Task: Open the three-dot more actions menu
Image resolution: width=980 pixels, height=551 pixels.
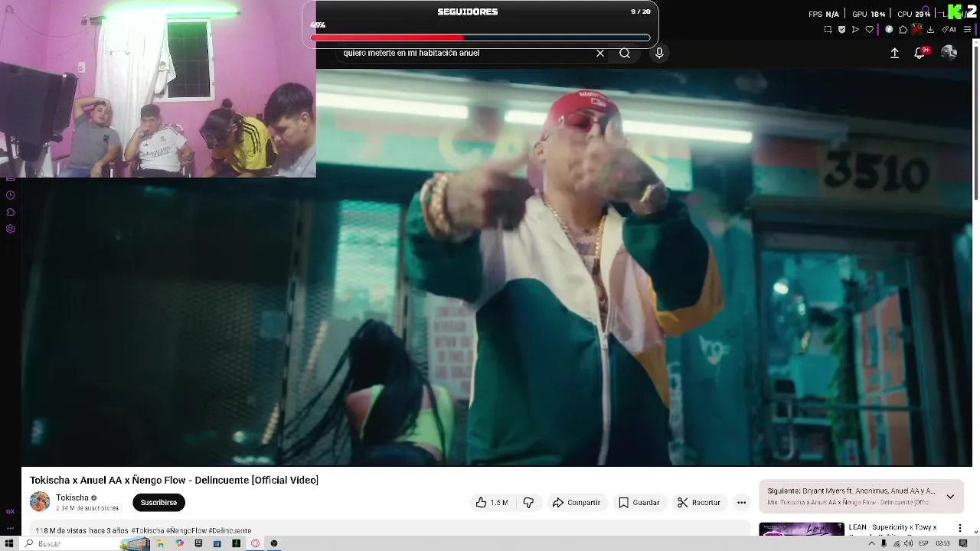Action: pyautogui.click(x=741, y=503)
